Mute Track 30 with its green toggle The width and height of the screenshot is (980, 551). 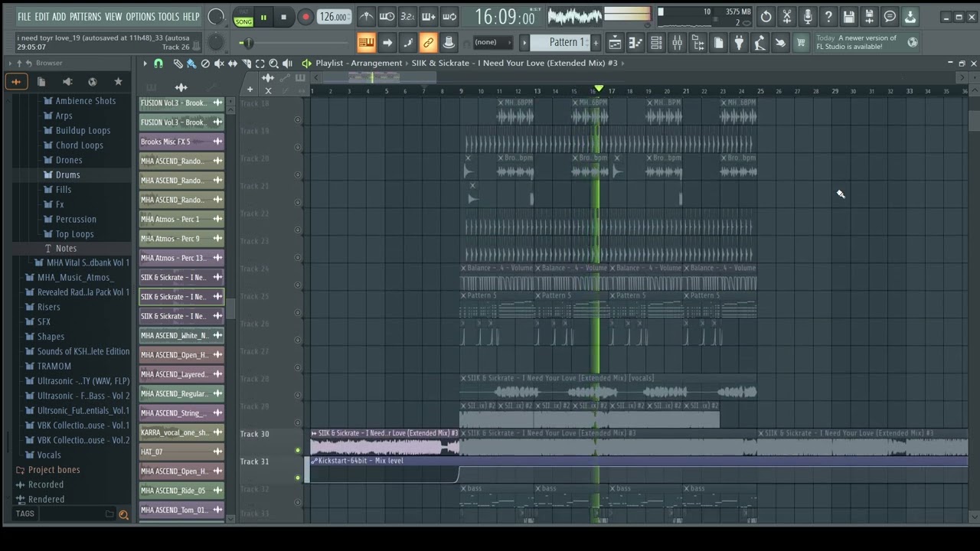298,450
